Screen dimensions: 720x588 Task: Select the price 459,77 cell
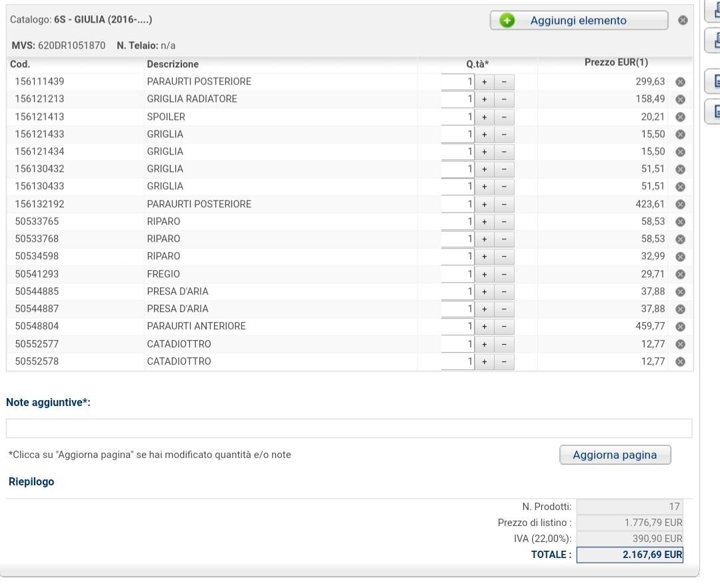pos(650,327)
